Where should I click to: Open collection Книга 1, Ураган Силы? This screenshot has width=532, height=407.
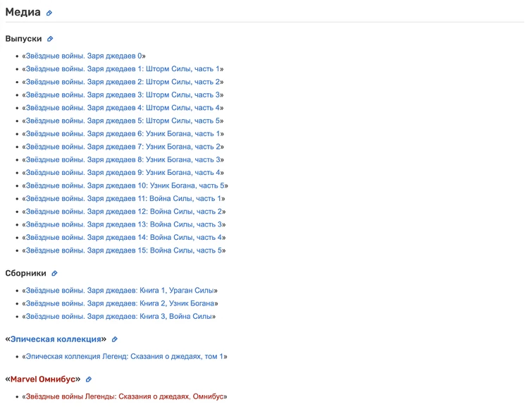point(120,291)
